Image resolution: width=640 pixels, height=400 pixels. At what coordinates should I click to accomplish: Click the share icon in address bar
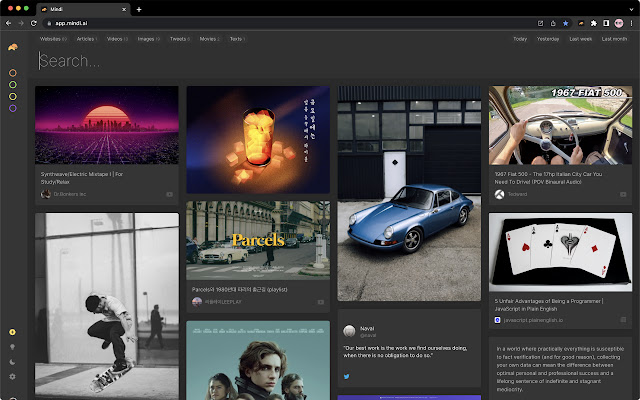pyautogui.click(x=553, y=23)
